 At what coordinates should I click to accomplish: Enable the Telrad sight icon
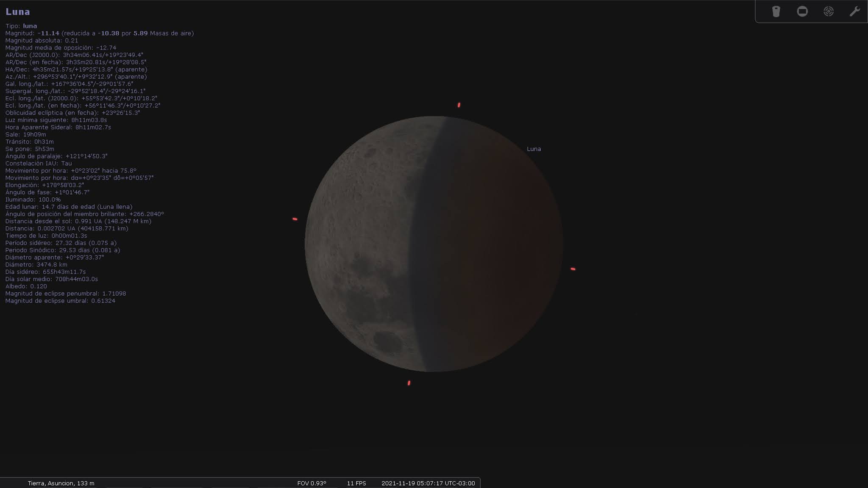[829, 11]
